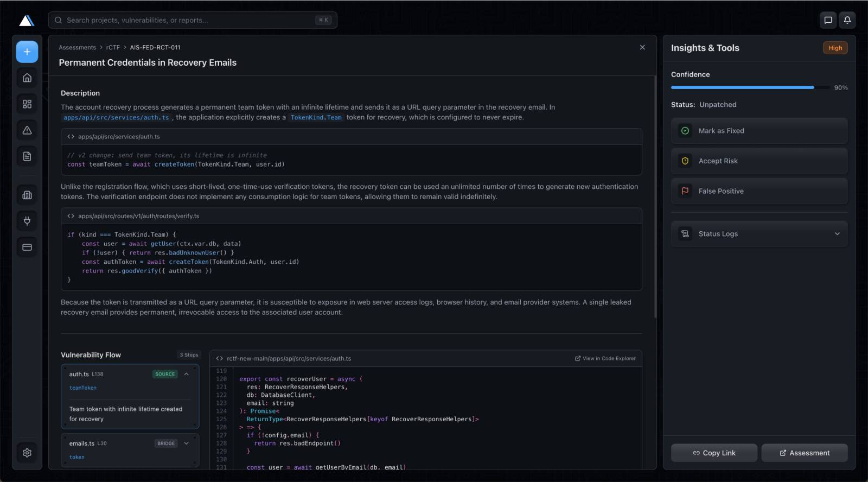868x482 pixels.
Task: Go to Assessments breadcrumb
Action: pos(77,47)
